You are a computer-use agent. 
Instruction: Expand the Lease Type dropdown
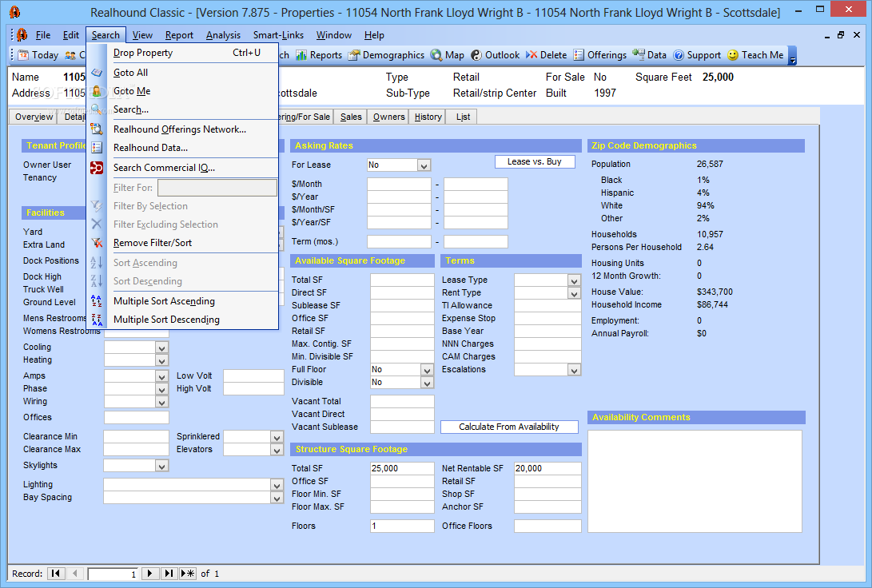coord(574,280)
